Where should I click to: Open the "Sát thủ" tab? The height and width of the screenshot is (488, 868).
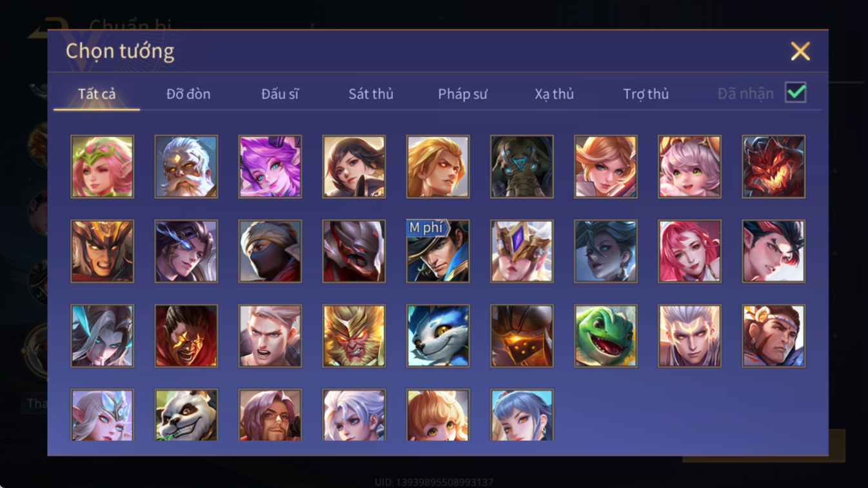coord(371,94)
